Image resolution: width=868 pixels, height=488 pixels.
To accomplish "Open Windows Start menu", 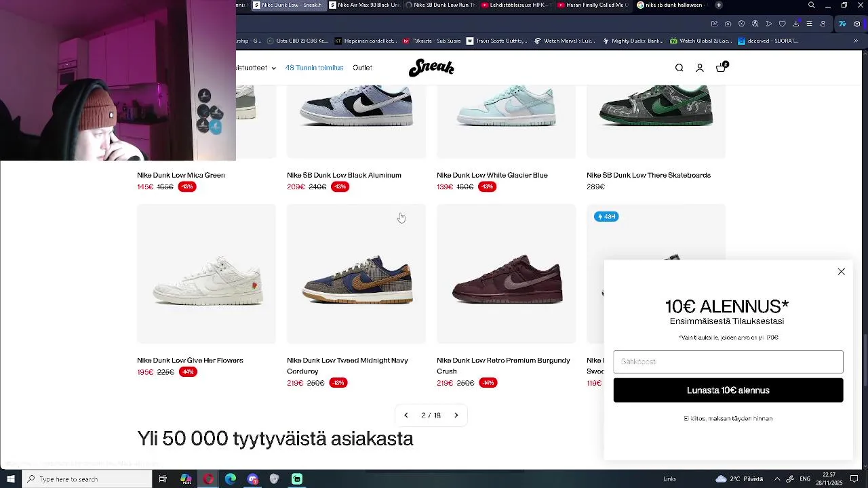I will (11, 479).
